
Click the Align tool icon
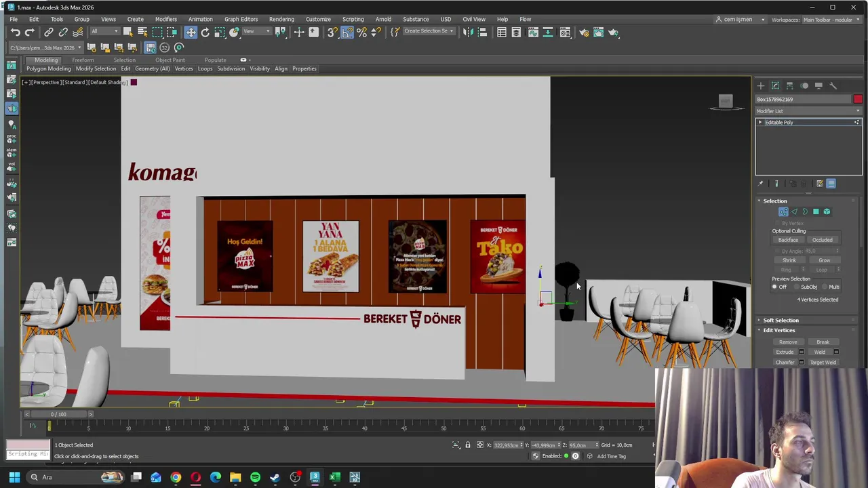point(482,33)
